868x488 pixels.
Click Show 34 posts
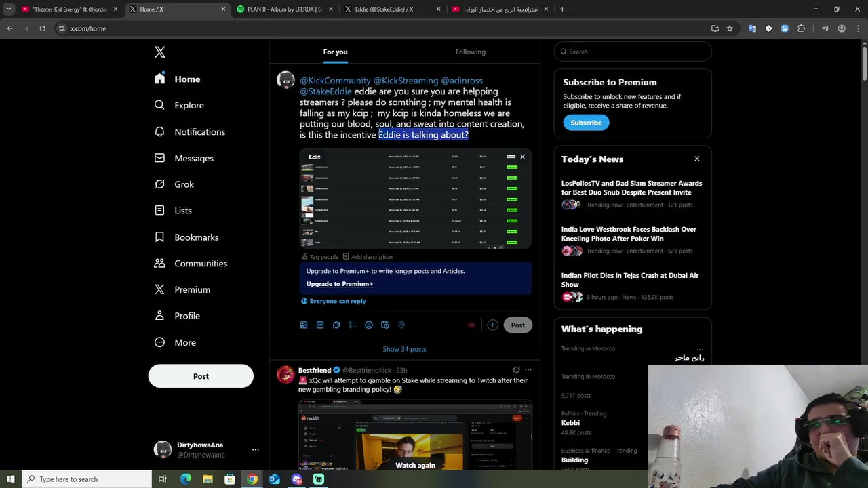tap(404, 349)
